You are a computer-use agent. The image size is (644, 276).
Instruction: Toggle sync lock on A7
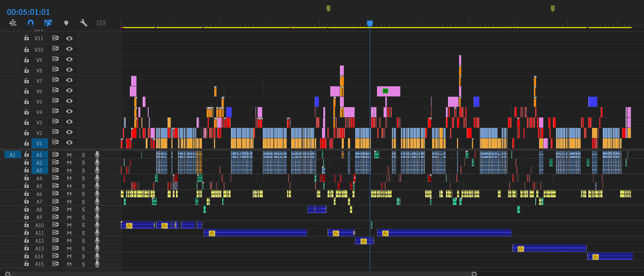(x=55, y=201)
